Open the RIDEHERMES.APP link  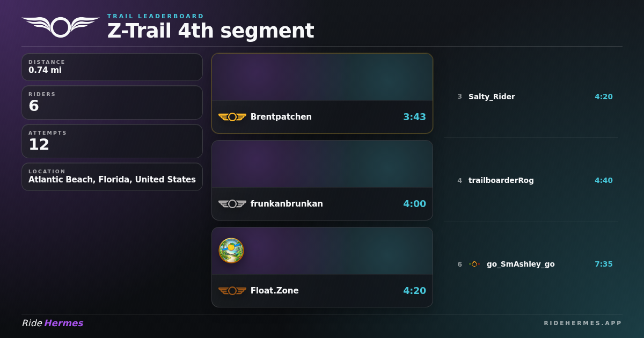[583, 323]
